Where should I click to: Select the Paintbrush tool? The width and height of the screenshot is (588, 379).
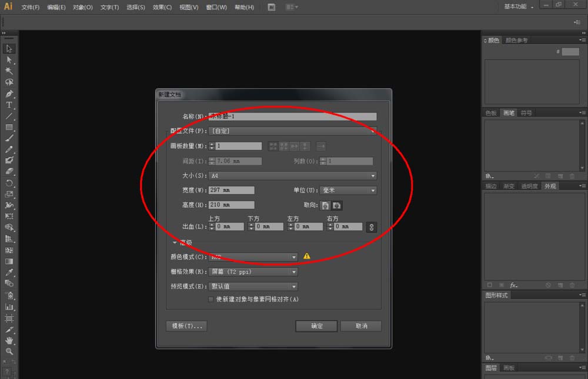[9, 138]
